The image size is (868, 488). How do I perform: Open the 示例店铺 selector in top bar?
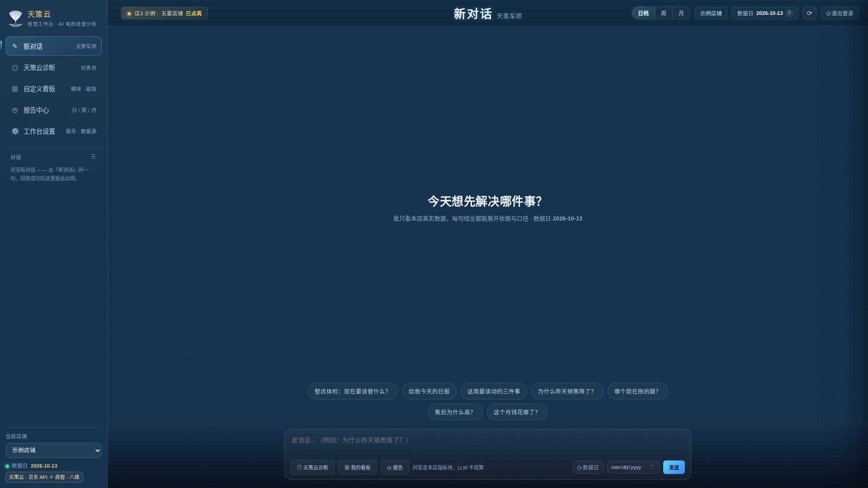coord(711,14)
